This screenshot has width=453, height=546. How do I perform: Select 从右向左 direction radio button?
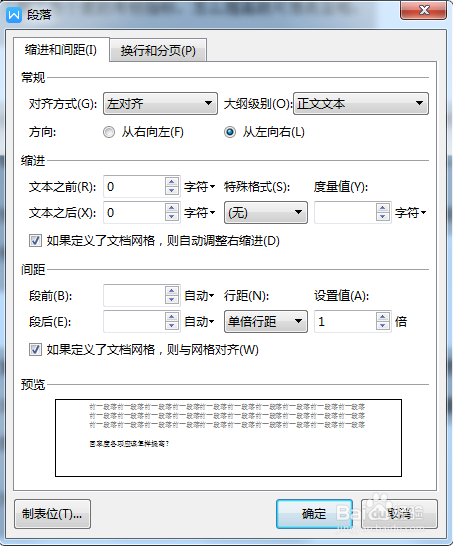pyautogui.click(x=109, y=132)
